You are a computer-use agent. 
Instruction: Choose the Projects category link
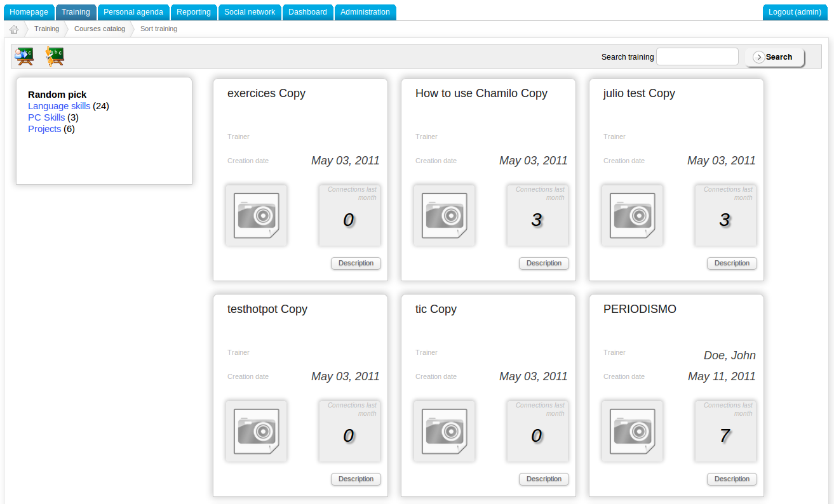coord(44,129)
